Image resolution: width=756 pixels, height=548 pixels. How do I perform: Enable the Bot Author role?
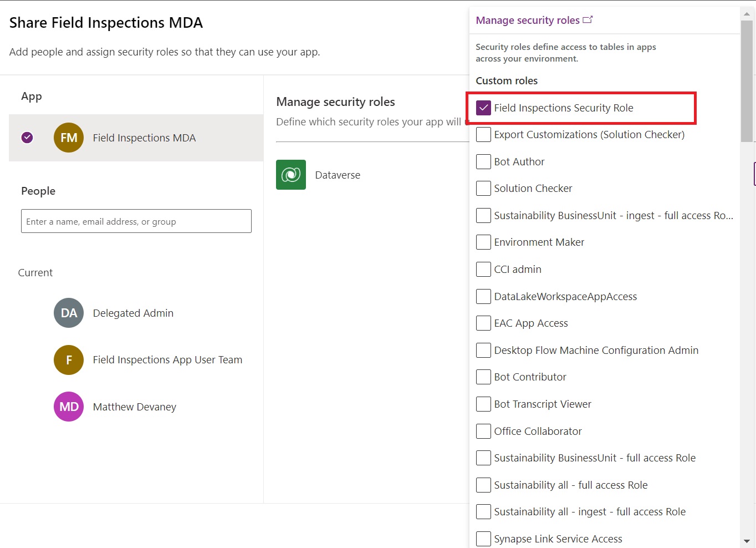(483, 161)
